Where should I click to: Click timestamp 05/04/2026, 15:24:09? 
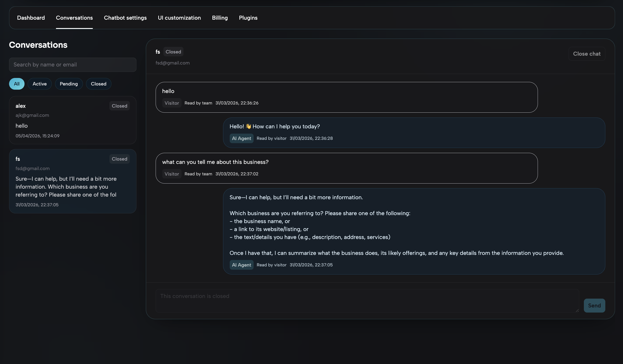37,136
